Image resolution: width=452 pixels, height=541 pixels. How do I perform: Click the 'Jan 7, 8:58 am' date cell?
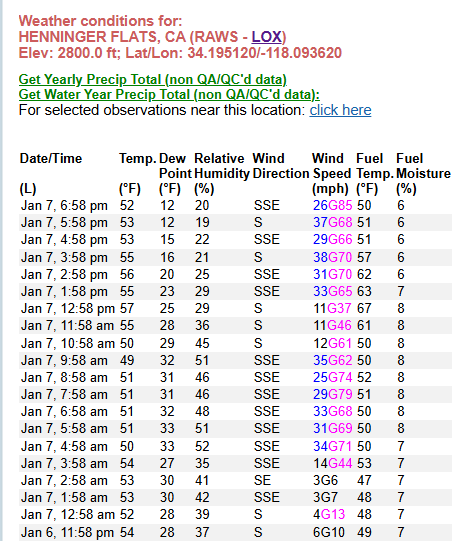64,377
